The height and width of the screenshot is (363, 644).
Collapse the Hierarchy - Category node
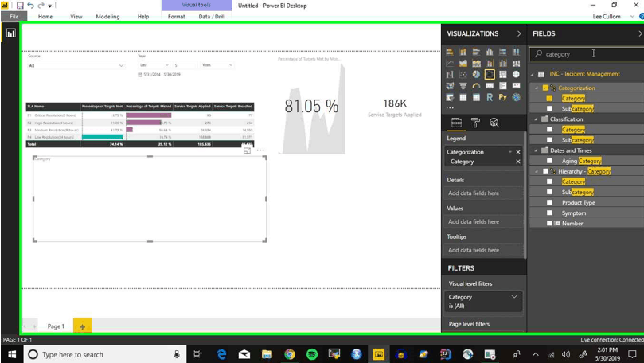536,171
